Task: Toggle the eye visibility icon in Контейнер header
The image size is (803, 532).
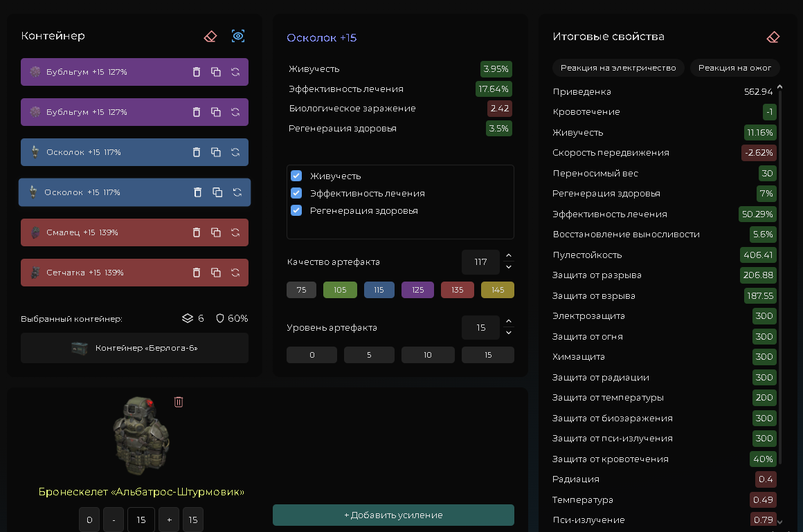Action: click(238, 36)
